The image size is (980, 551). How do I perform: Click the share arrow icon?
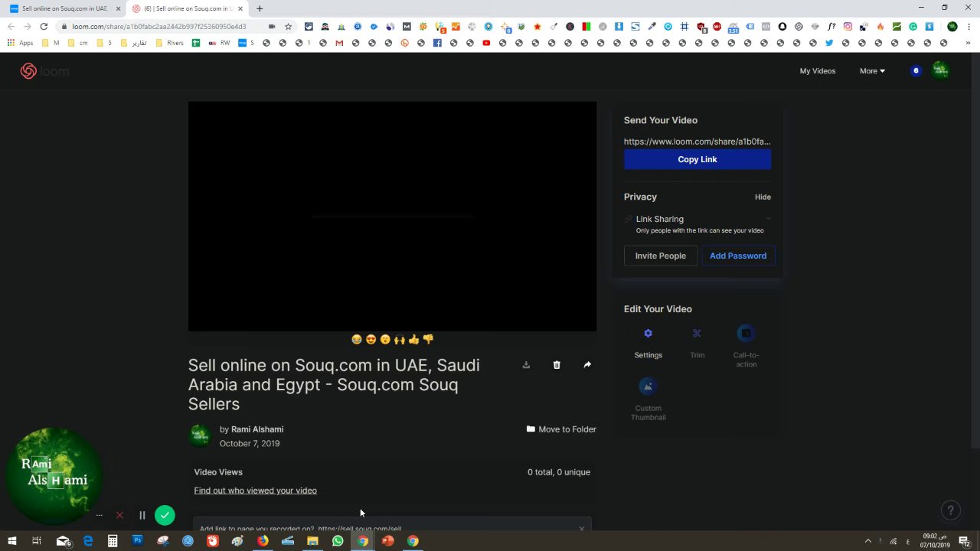click(587, 365)
